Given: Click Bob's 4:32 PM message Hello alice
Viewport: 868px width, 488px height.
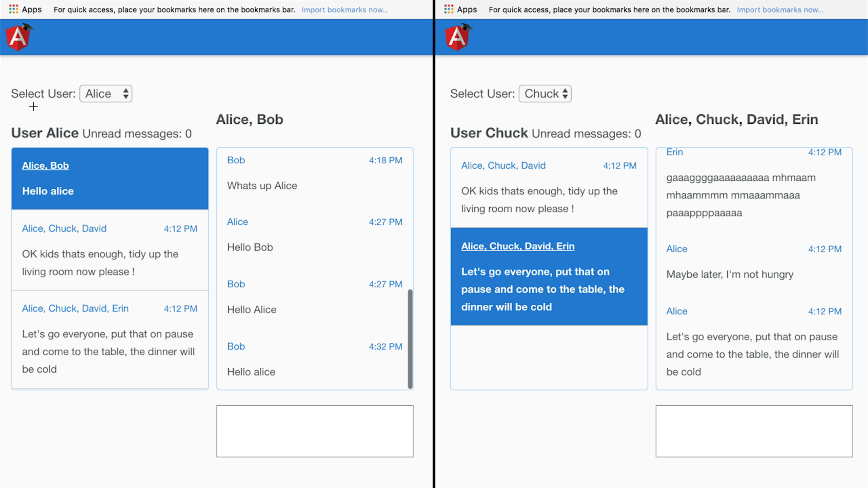Looking at the screenshot, I should (251, 372).
